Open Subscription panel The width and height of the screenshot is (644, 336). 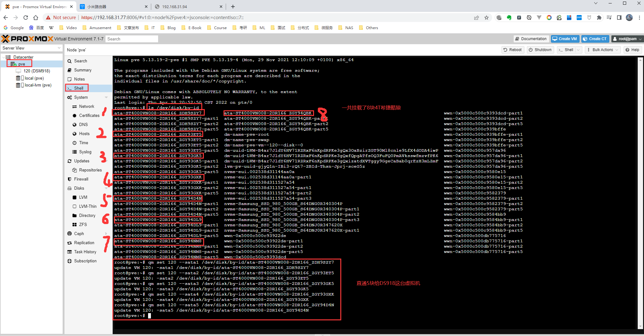point(88,261)
